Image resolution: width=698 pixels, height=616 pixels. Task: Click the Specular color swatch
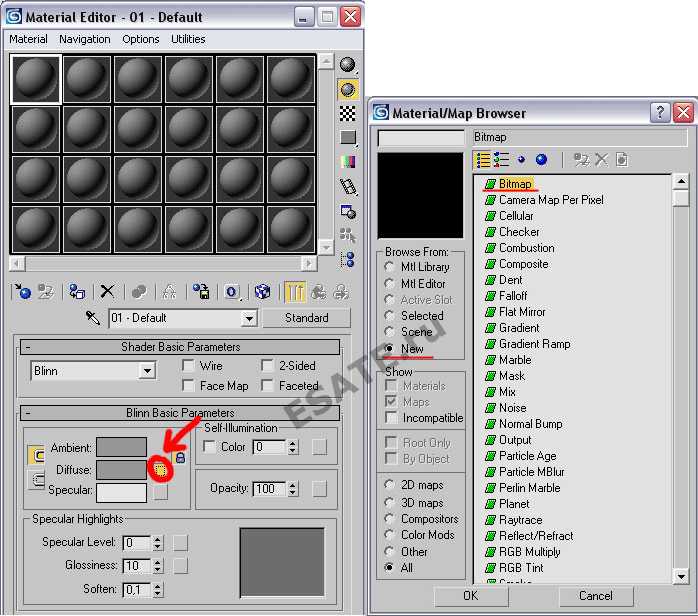121,491
